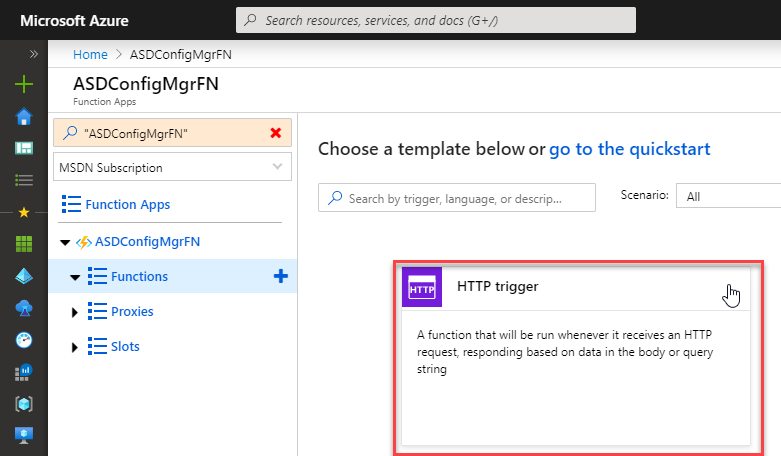781x456 pixels.
Task: Open the gauge Monitor icon in sidebar
Action: [x=24, y=340]
